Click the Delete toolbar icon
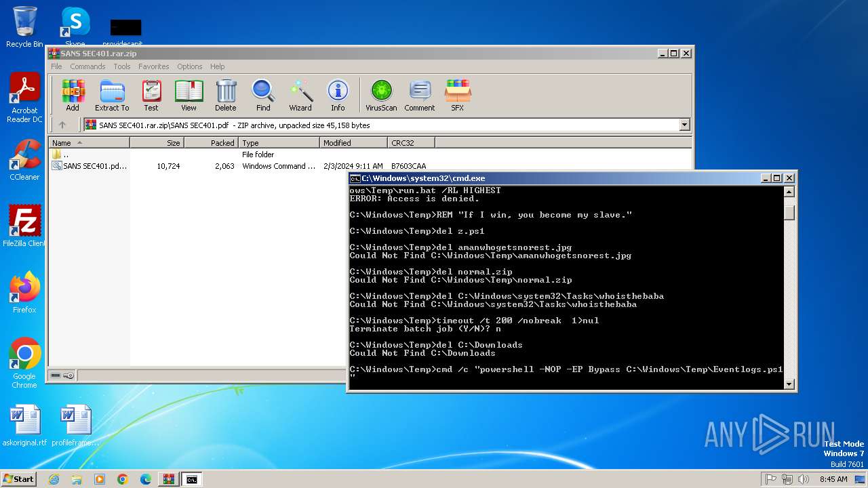 [226, 96]
